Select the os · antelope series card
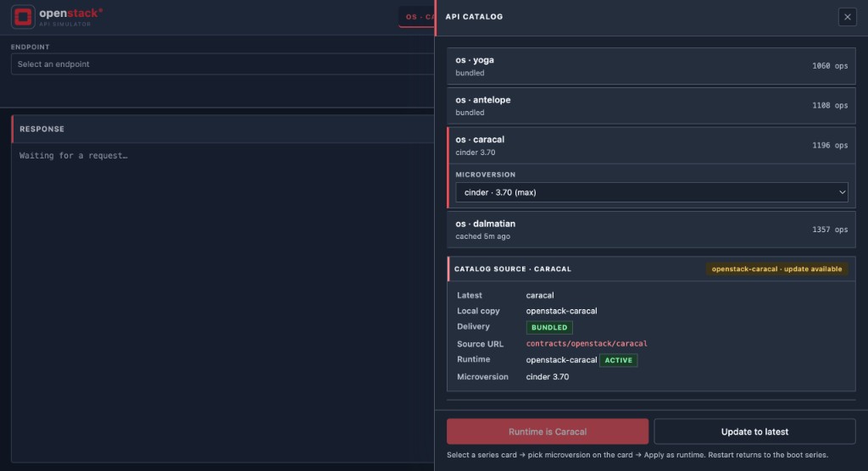This screenshot has width=868, height=471. point(651,106)
